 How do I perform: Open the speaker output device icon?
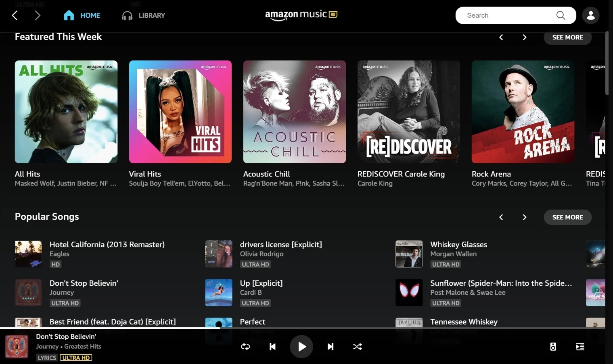click(x=553, y=347)
